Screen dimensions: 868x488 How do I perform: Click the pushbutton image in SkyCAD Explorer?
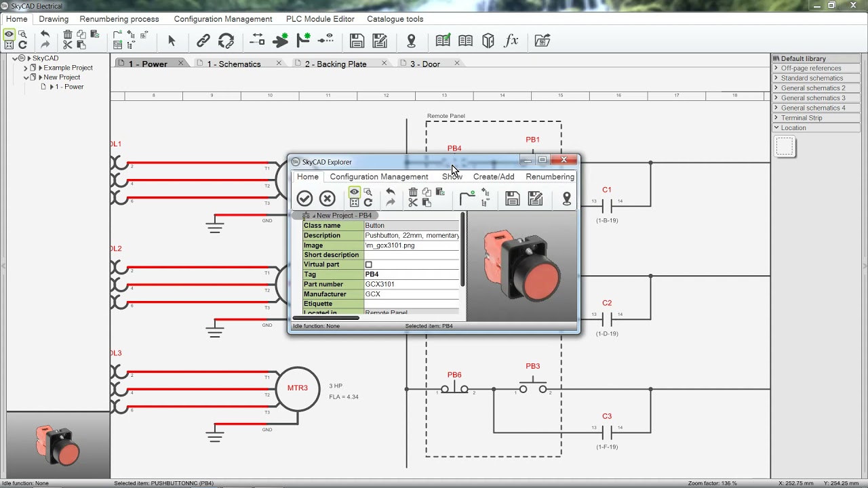[x=522, y=266]
